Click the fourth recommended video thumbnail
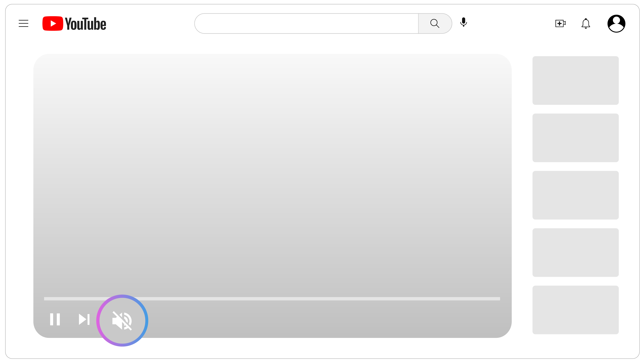This screenshot has width=644, height=362. [575, 252]
